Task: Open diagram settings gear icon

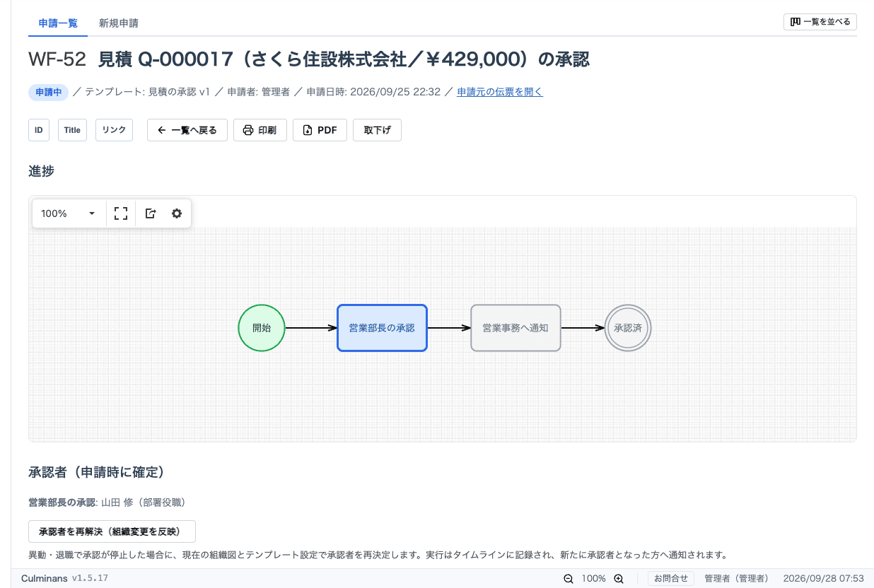Action: [x=177, y=213]
